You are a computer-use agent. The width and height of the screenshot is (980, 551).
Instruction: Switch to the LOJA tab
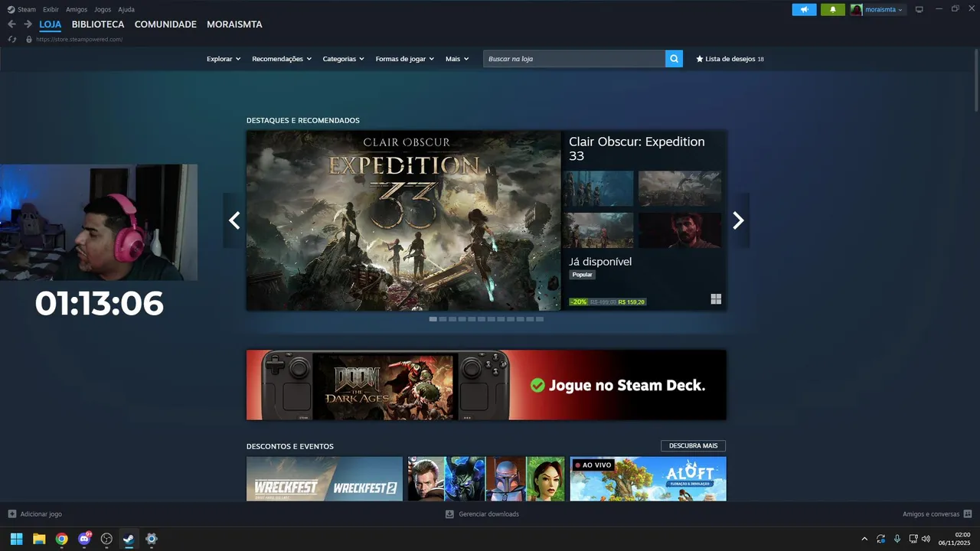[x=51, y=24]
